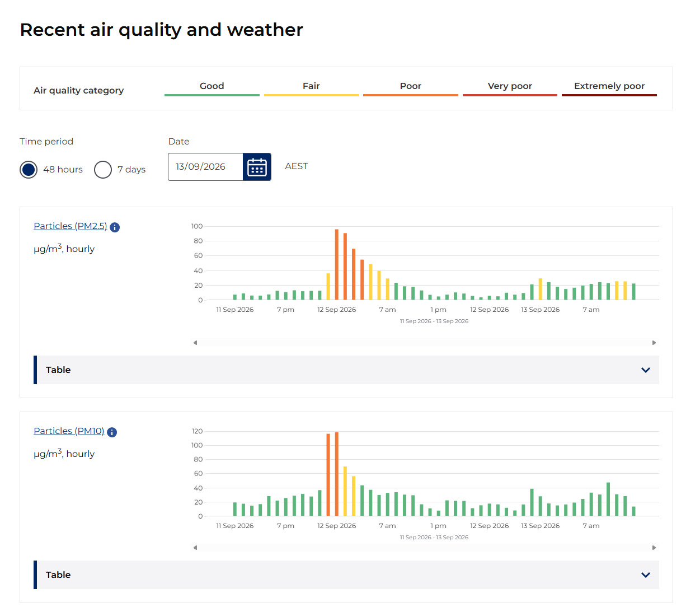Open the Particles (PM10) link

tap(69, 431)
